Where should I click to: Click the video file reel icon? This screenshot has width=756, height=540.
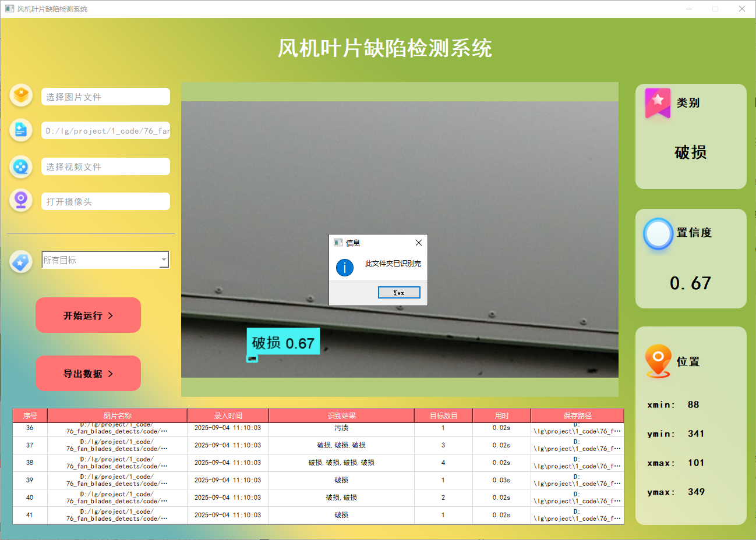(x=21, y=167)
